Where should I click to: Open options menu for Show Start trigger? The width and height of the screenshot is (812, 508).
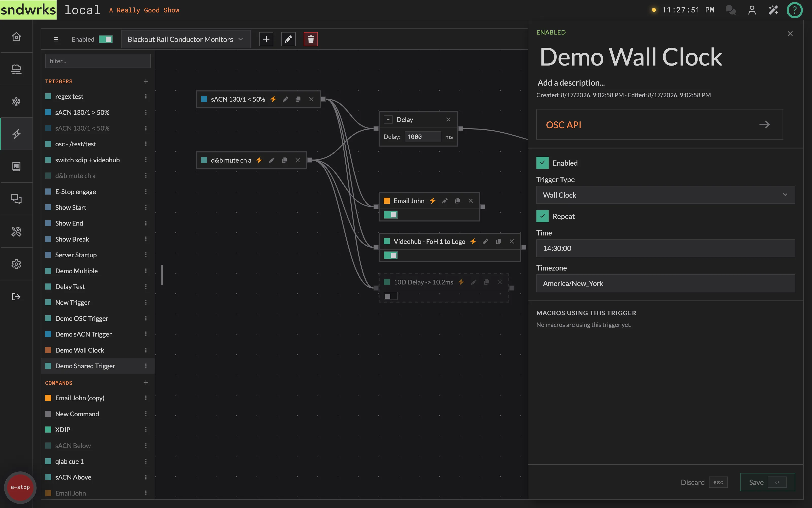coord(146,207)
